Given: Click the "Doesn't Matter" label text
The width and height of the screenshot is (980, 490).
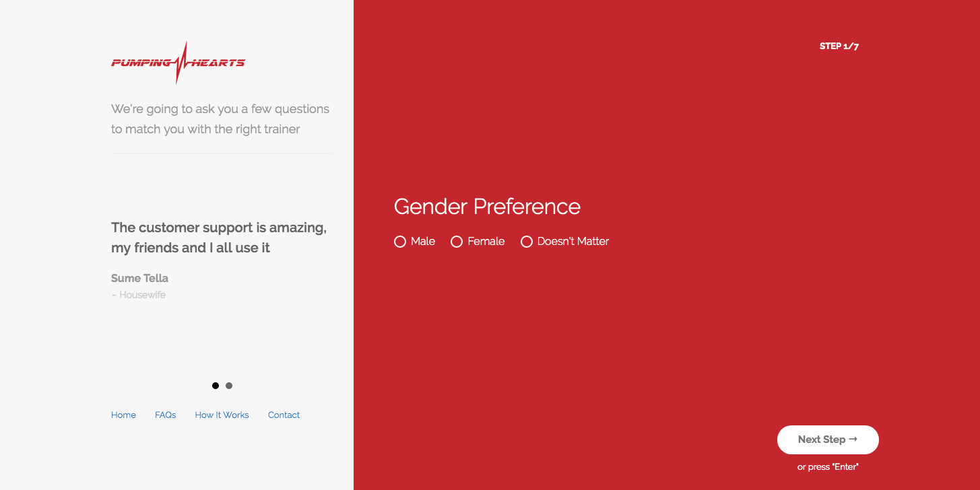Looking at the screenshot, I should 573,242.
